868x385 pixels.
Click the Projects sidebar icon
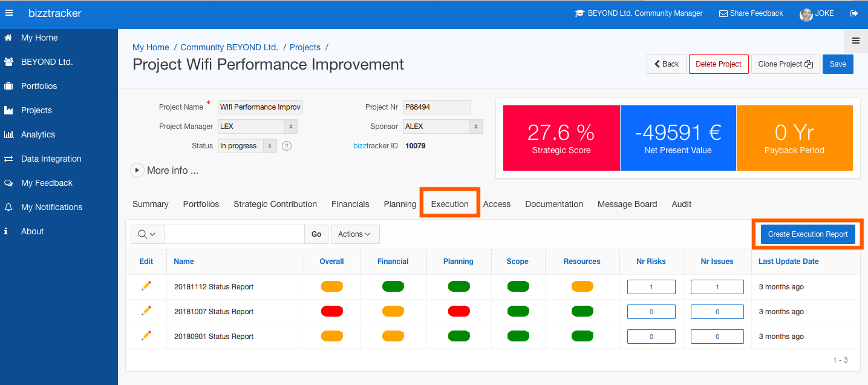pos(8,110)
